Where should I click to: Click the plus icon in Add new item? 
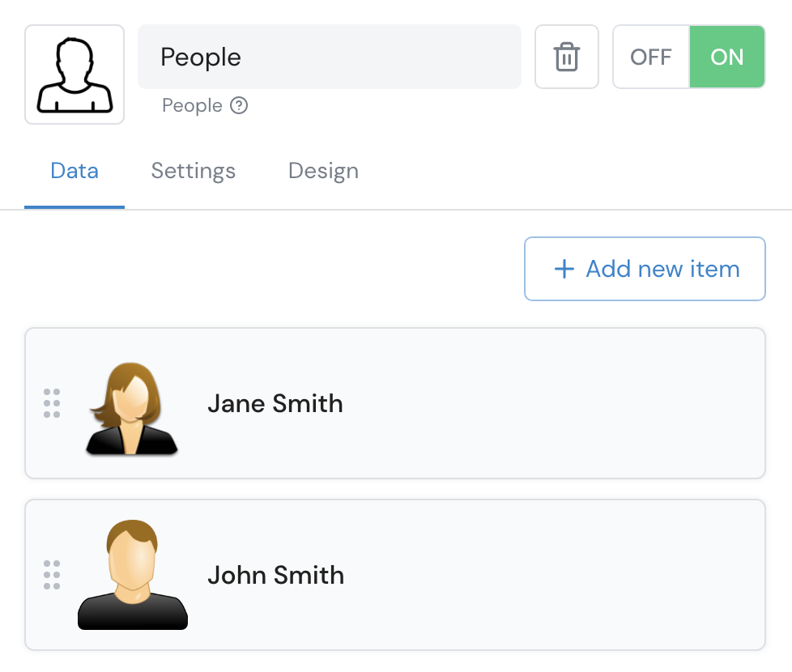564,270
